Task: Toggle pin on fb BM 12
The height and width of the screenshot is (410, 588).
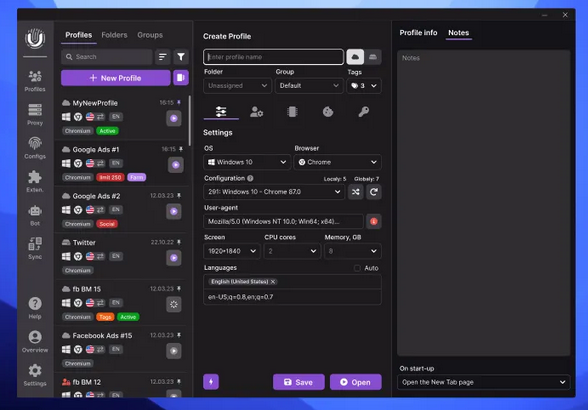Action: click(179, 381)
